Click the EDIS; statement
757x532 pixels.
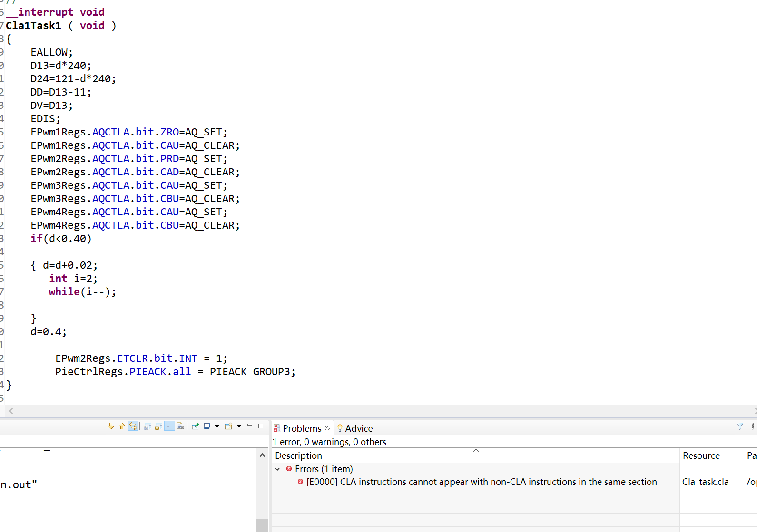[46, 119]
